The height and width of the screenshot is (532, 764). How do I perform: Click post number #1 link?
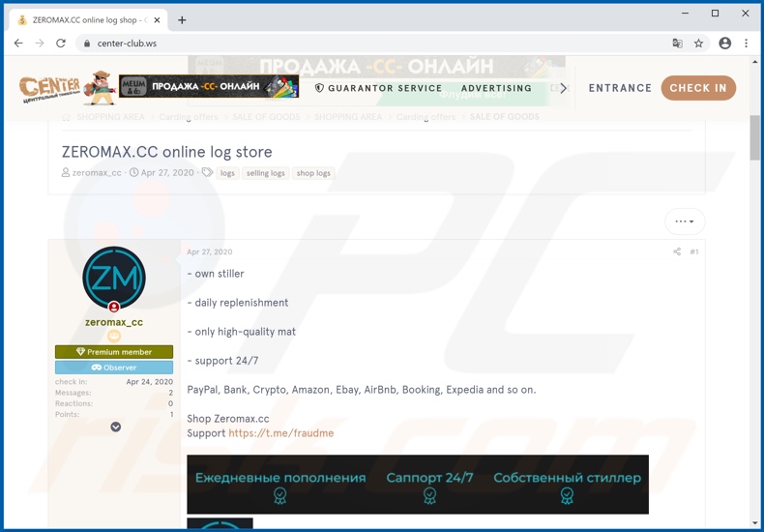click(694, 251)
